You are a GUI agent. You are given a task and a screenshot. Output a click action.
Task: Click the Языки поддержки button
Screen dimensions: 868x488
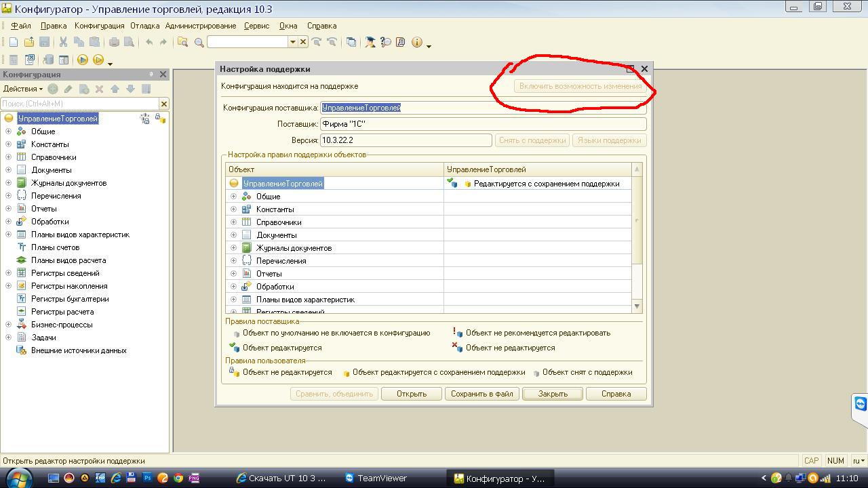(x=610, y=140)
